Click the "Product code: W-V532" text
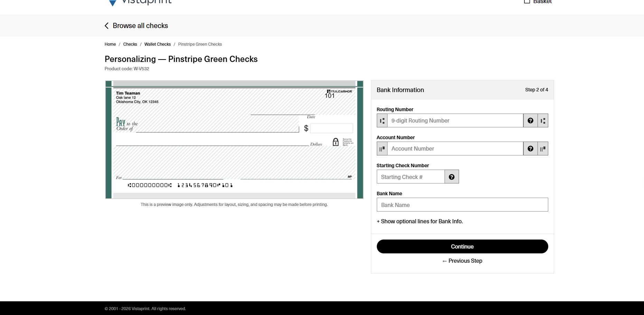 [127, 69]
